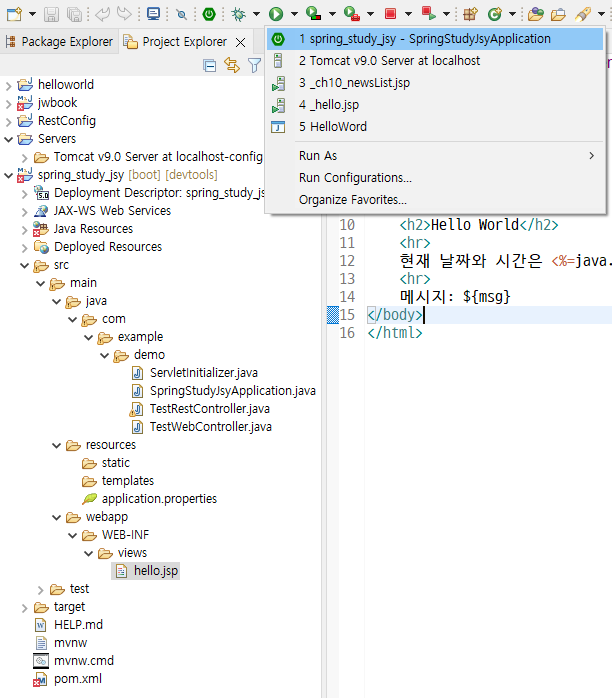
Task: Toggle Link with Editor icon
Action: (x=231, y=65)
